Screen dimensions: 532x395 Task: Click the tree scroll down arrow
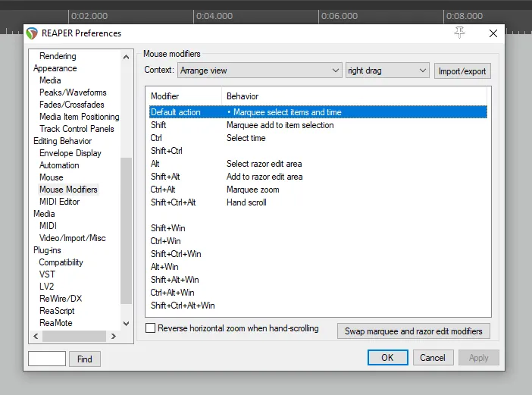point(126,324)
